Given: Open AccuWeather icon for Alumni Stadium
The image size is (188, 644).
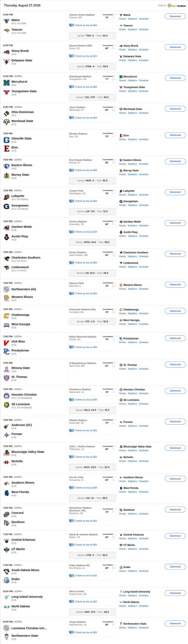Looking at the screenshot, I should coord(108,46).
